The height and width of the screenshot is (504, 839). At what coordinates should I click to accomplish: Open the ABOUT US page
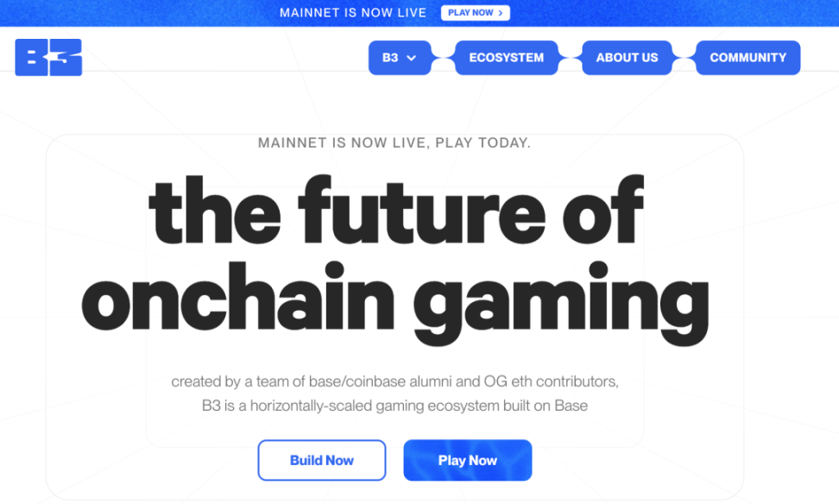627,58
